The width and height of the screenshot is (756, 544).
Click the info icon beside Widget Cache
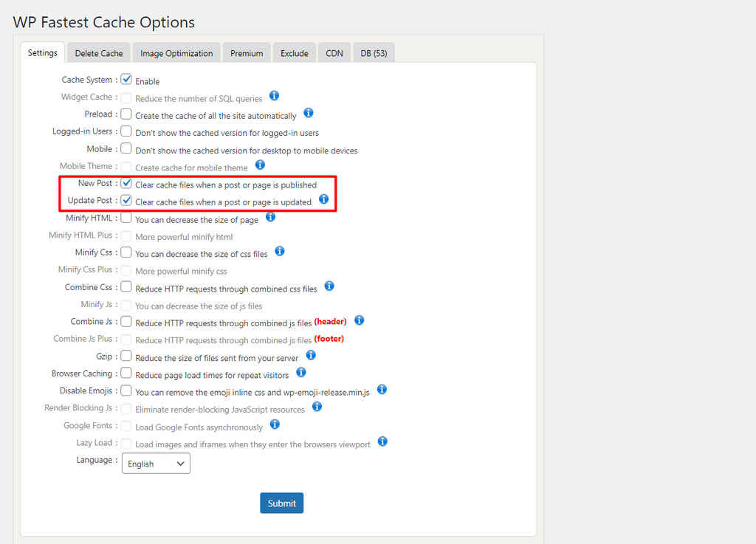coord(274,96)
